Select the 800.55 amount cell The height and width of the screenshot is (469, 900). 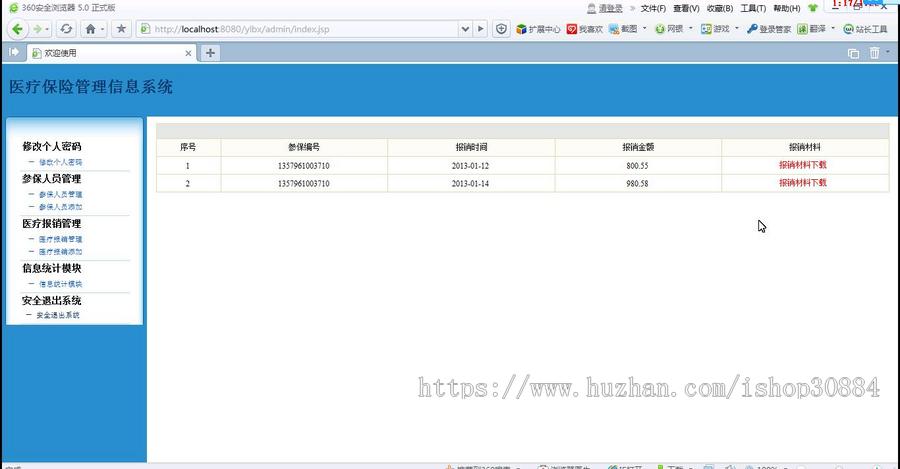pyautogui.click(x=637, y=165)
